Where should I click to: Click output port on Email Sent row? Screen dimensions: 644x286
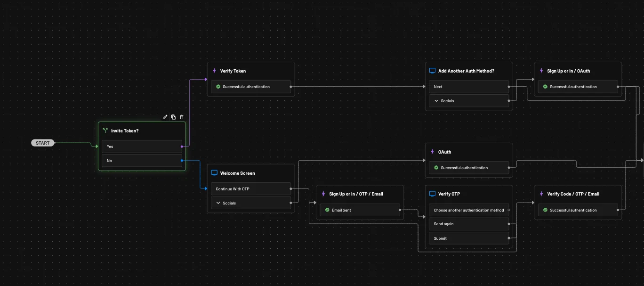point(400,210)
